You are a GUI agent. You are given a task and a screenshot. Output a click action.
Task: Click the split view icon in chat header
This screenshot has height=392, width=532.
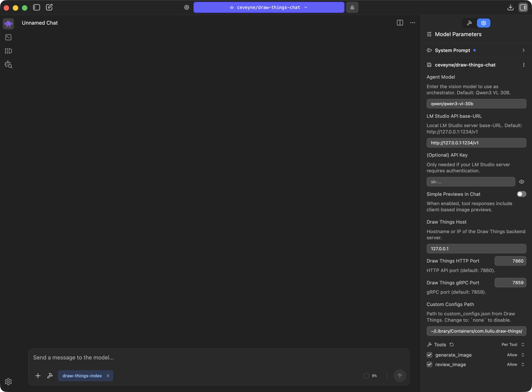pyautogui.click(x=400, y=23)
